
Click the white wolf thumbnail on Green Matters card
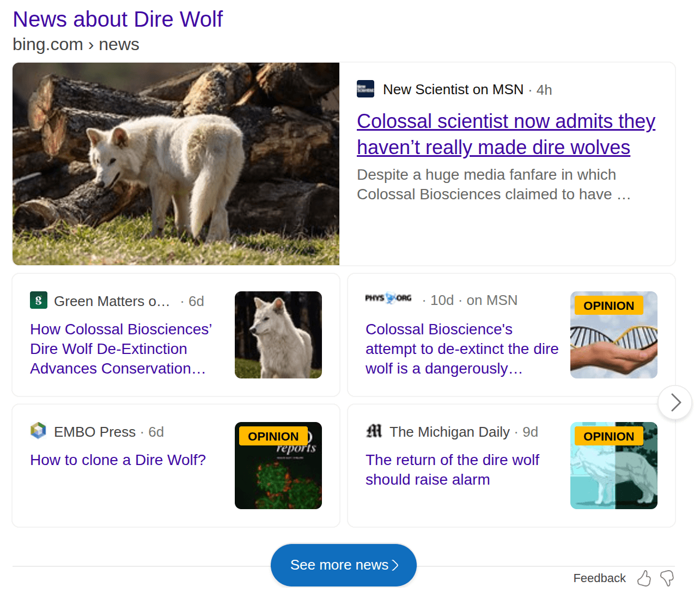[278, 335]
